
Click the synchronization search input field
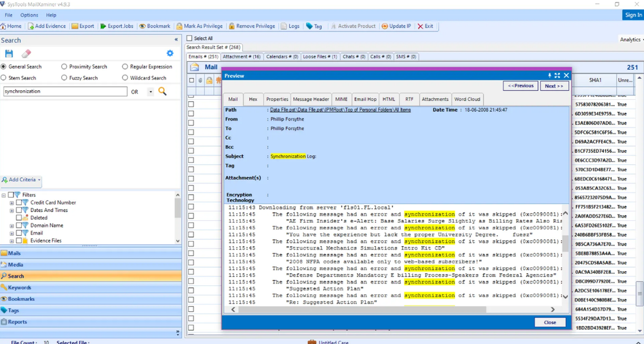[x=65, y=91]
